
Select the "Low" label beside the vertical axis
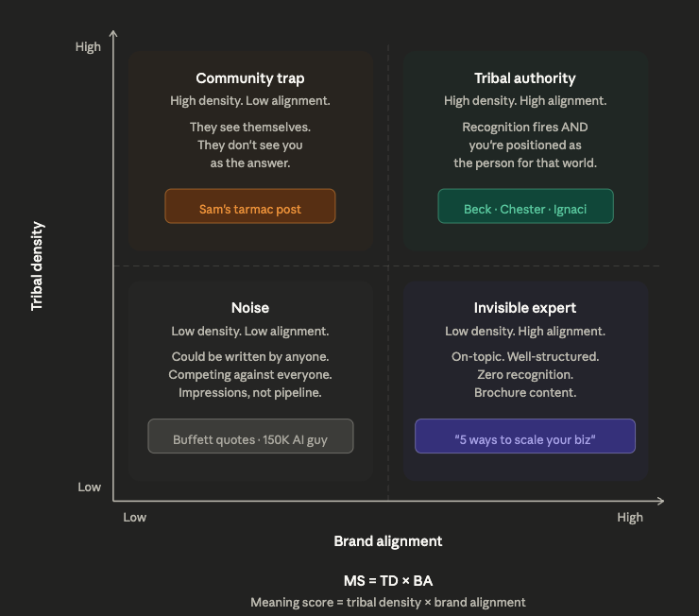tap(90, 488)
